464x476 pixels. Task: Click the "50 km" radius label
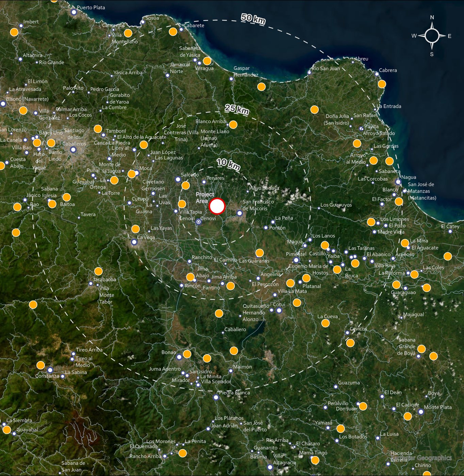tap(253, 18)
